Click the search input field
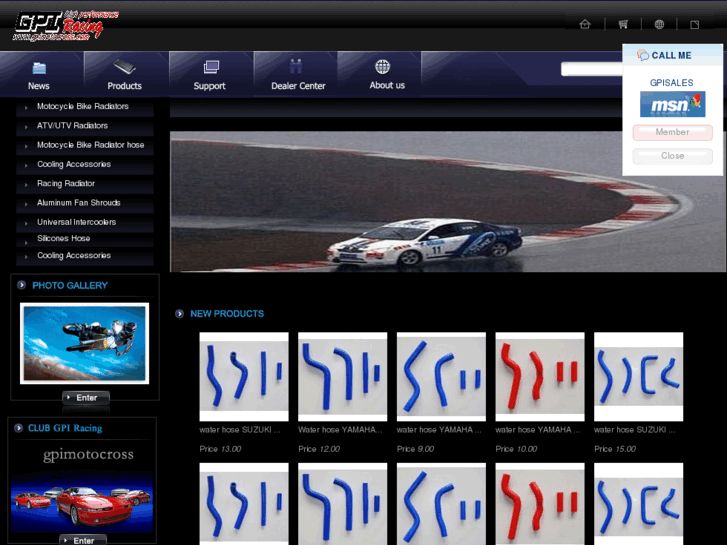This screenshot has width=727, height=545. (x=592, y=70)
